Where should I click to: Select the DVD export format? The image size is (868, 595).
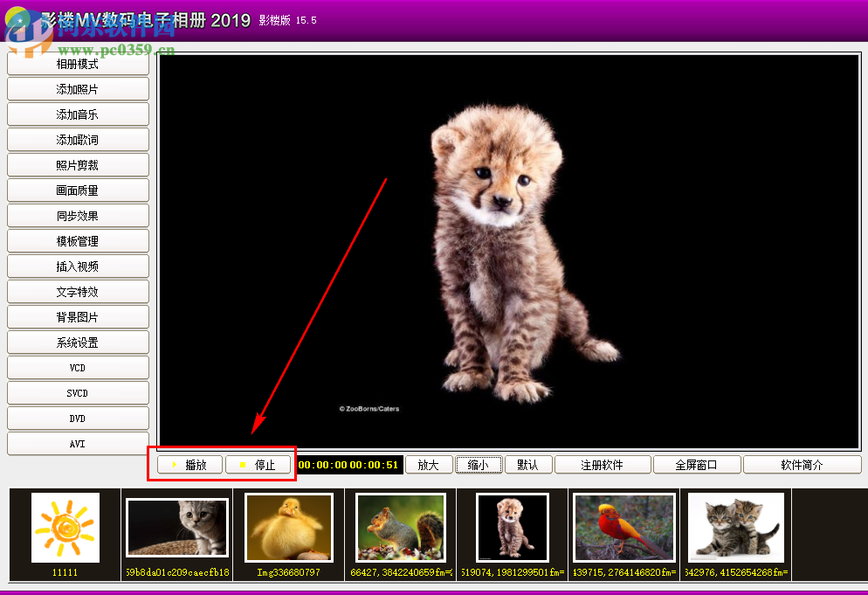pos(77,418)
